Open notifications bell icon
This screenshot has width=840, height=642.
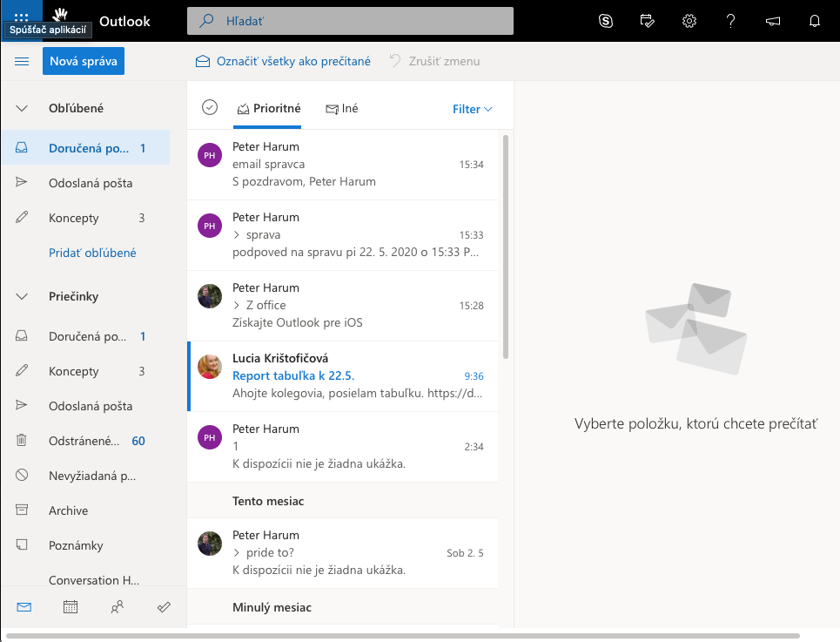click(x=815, y=21)
